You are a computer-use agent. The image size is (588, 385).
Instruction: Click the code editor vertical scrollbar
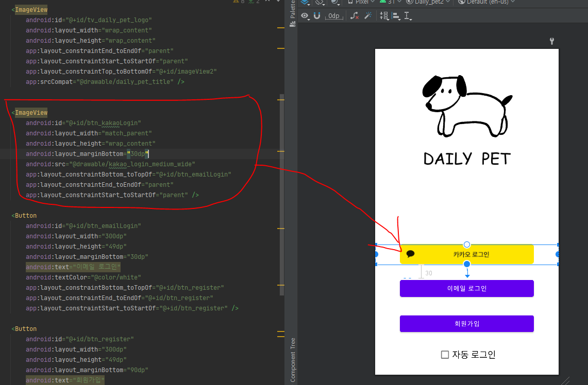tap(281, 195)
